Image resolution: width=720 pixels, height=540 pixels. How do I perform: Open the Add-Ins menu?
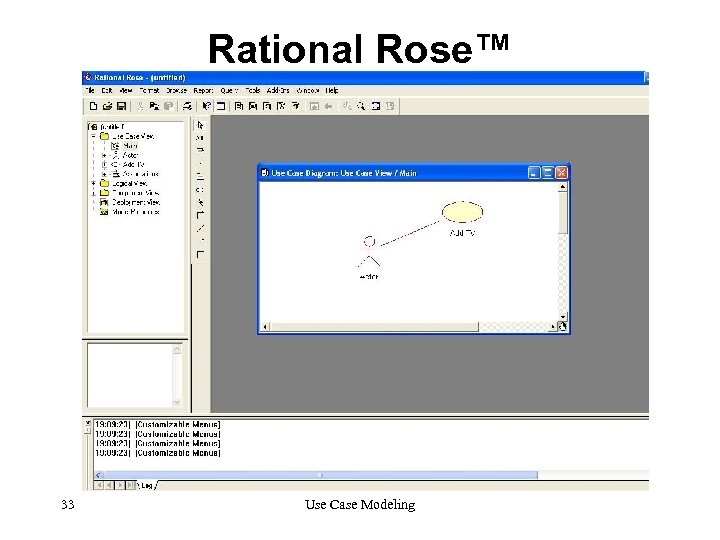pyautogui.click(x=278, y=90)
